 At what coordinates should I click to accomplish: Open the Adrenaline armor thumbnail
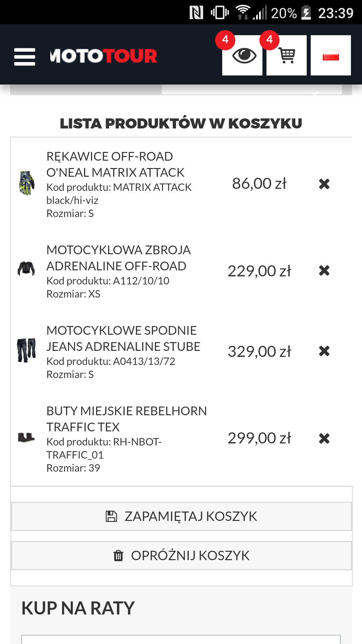click(x=26, y=269)
